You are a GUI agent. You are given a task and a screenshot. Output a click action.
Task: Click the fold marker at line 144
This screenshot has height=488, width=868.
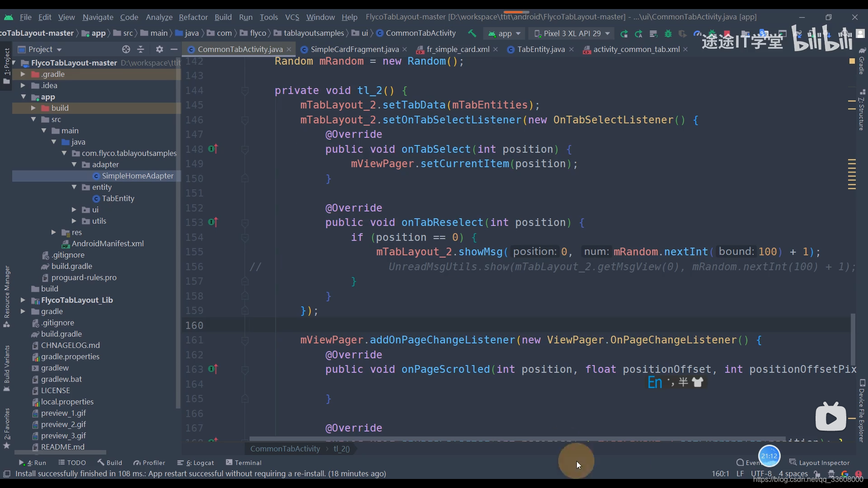pyautogui.click(x=245, y=90)
